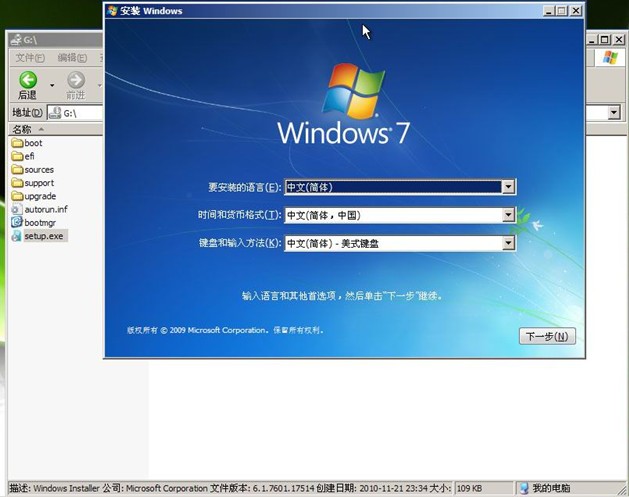Open the time and currency format dropdown
The height and width of the screenshot is (497, 629).
[x=508, y=215]
